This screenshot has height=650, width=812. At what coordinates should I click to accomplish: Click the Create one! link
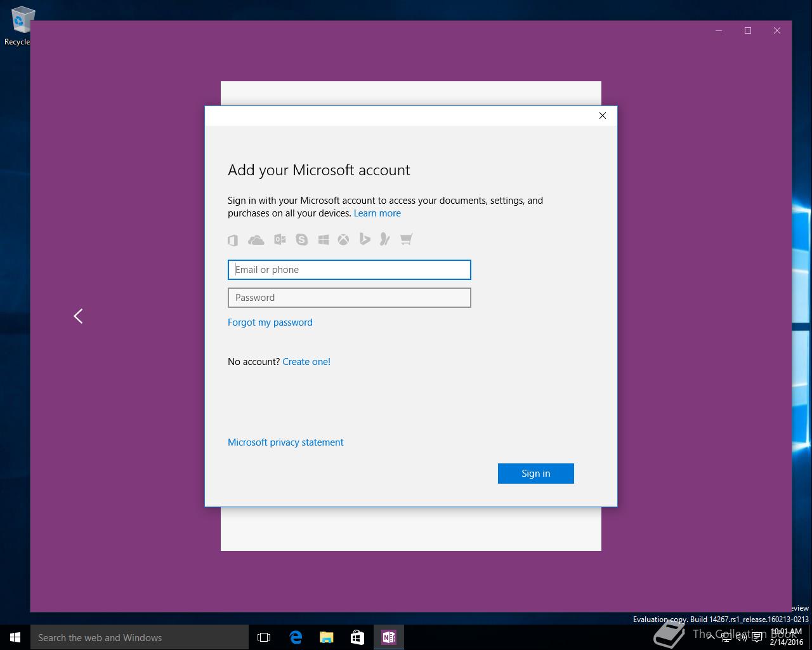coord(306,362)
